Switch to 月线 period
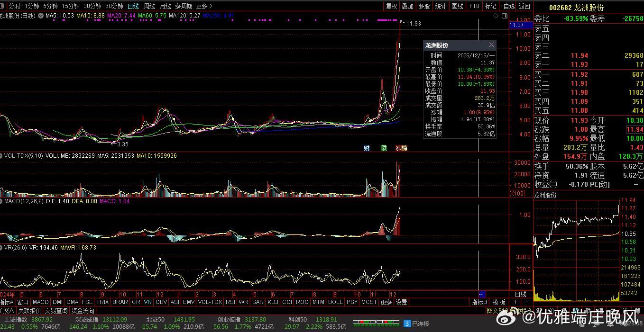Screen dimensions: 644x332 coord(165,6)
